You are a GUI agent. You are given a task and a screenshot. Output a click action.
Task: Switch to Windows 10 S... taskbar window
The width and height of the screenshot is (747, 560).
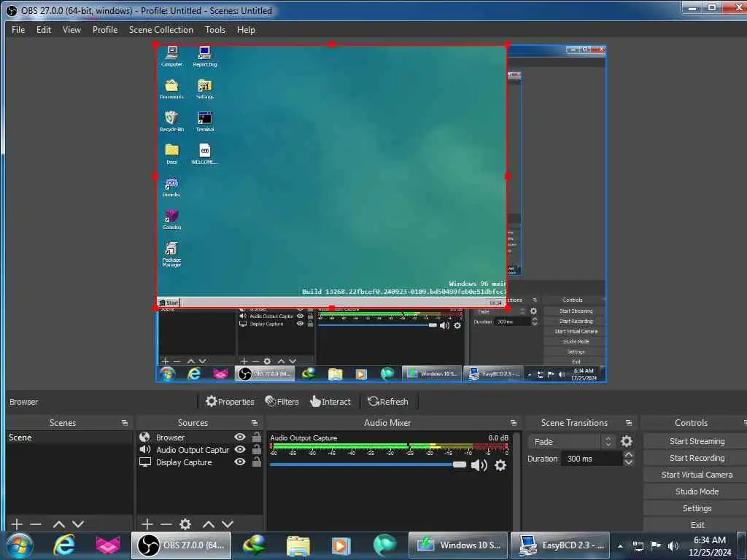click(458, 545)
